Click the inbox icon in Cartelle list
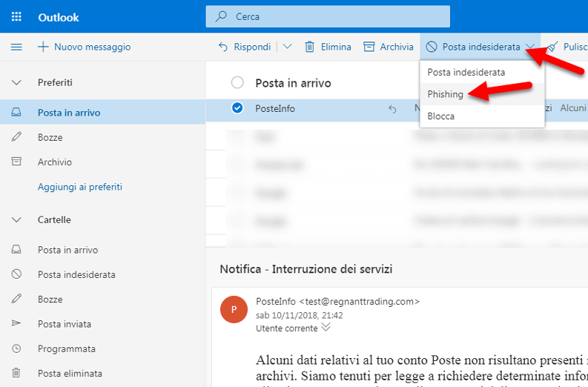Screen dimensions: 588x387 tap(16, 249)
